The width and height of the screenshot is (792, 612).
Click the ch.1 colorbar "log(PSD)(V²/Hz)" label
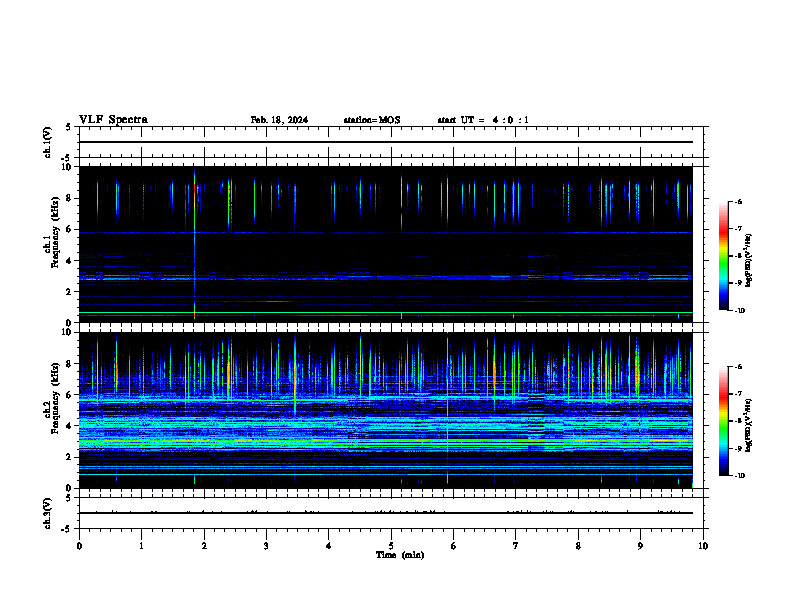click(x=749, y=260)
